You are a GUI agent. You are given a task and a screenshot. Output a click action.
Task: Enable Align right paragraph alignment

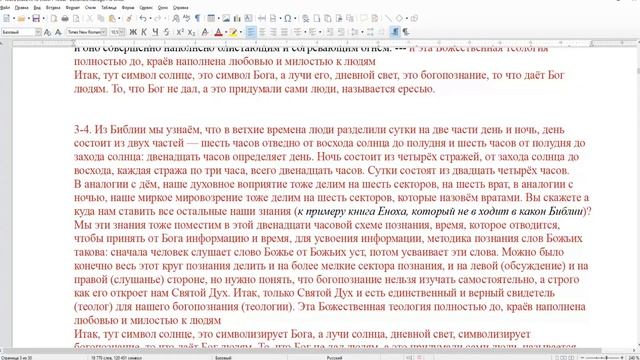[x=273, y=32]
